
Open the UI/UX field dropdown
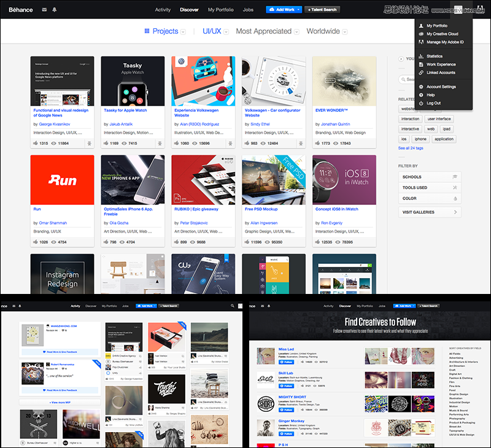point(226,32)
